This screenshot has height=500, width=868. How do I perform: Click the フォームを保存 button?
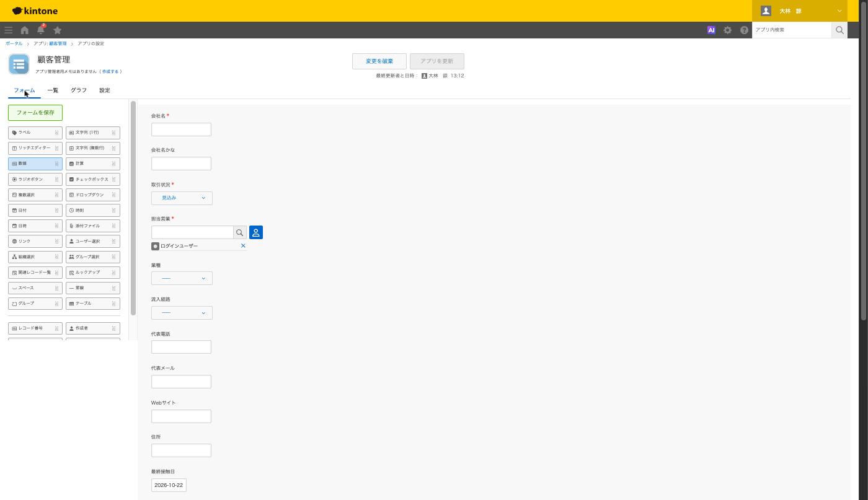pyautogui.click(x=35, y=113)
